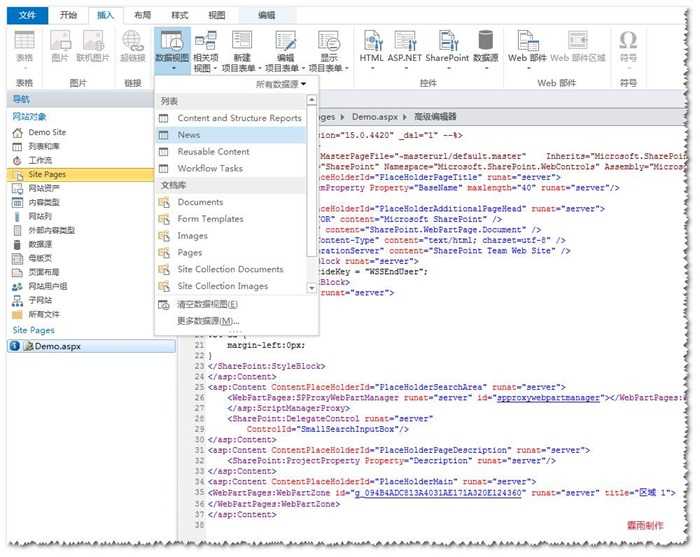The image size is (700, 557).
Task: Click 更多数据源(M)... menu entry
Action: (x=237, y=321)
